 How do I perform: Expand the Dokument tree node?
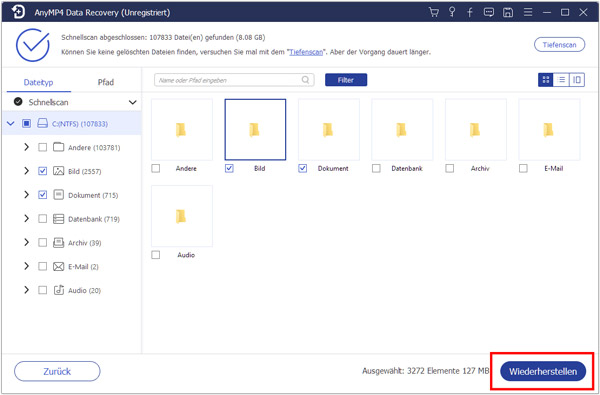coord(26,195)
